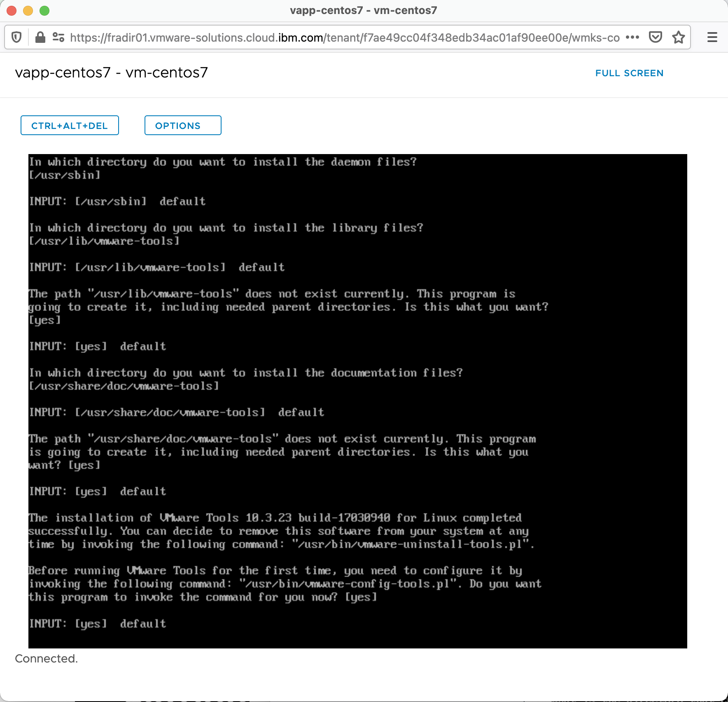The width and height of the screenshot is (728, 702).
Task: Save the page to Pocket
Action: click(x=655, y=37)
